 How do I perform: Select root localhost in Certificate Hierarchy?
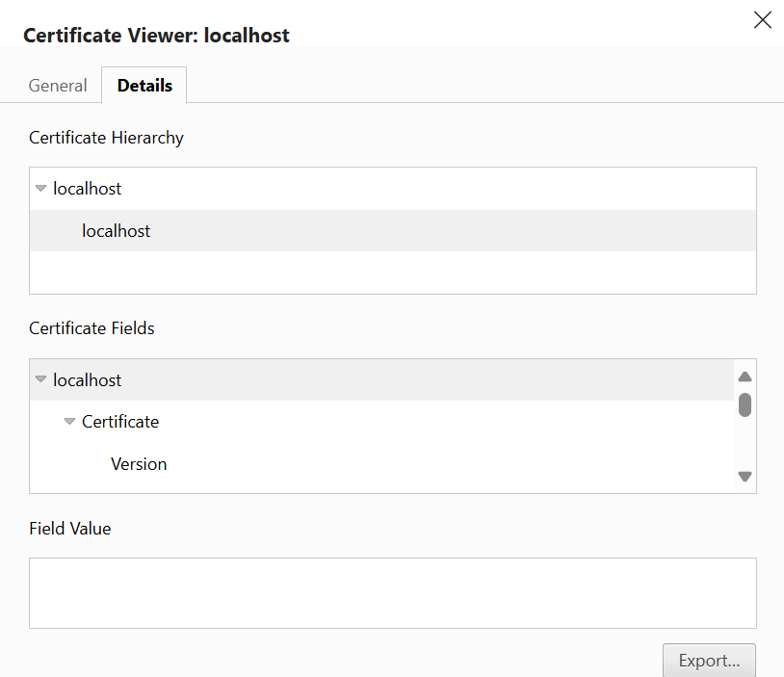(88, 189)
